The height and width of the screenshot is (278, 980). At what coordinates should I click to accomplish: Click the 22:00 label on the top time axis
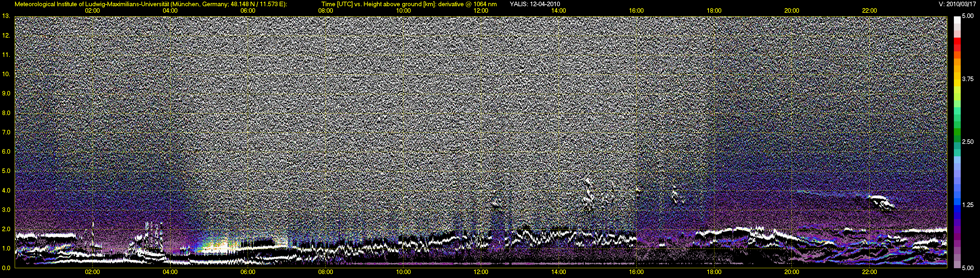pyautogui.click(x=869, y=11)
